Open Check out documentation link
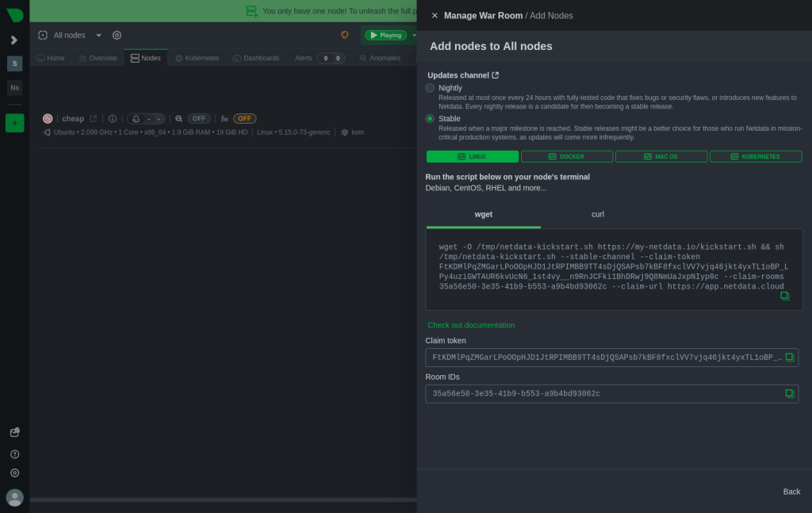Image resolution: width=812 pixels, height=513 pixels. point(471,325)
